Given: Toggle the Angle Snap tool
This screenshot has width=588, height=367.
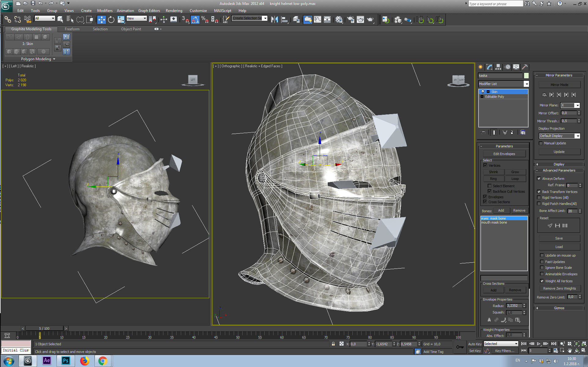Looking at the screenshot, I should click(x=195, y=20).
